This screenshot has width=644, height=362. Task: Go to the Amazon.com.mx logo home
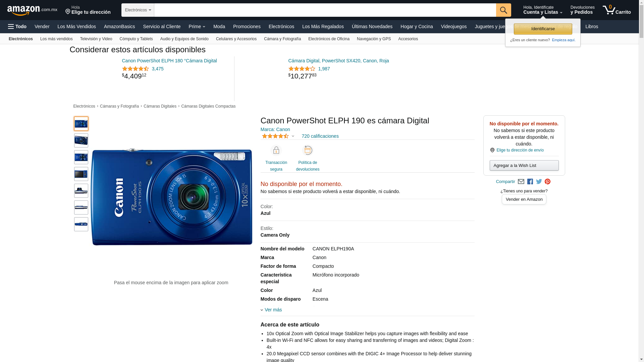coord(32,10)
